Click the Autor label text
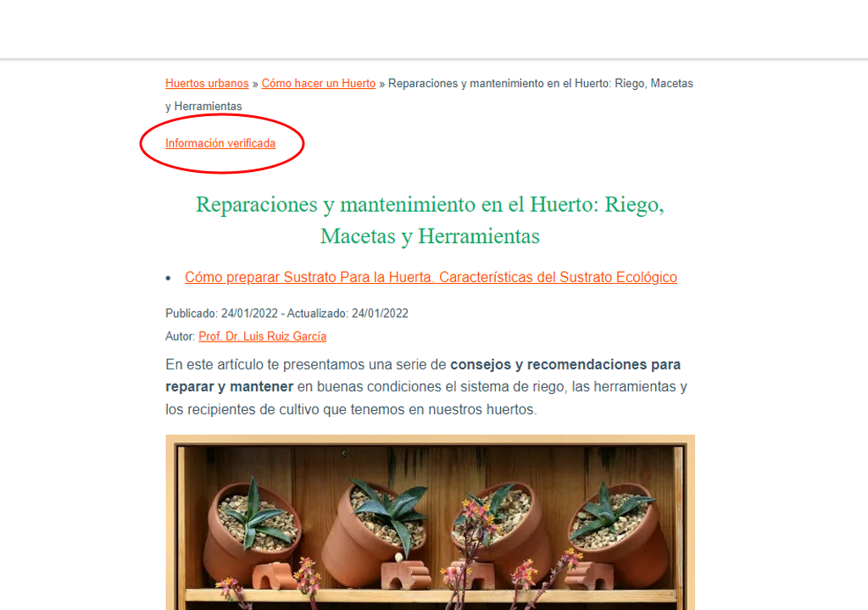The width and height of the screenshot is (868, 610). (181, 336)
